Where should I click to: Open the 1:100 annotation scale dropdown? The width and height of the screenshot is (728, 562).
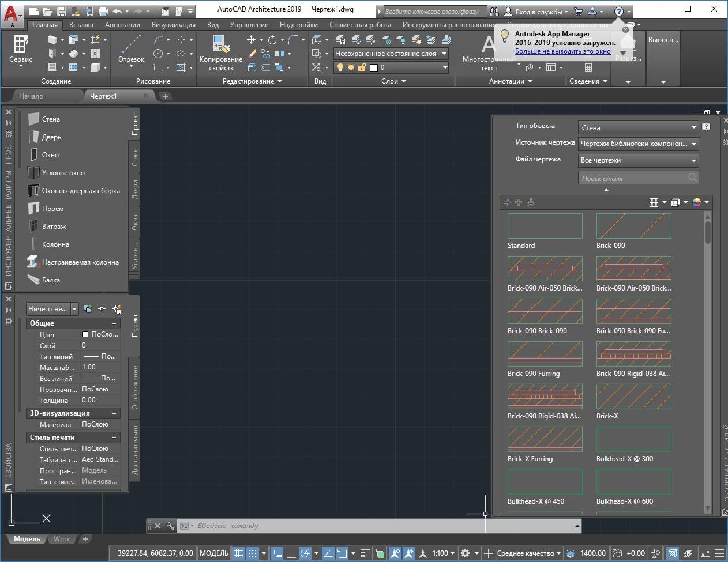[x=444, y=553]
